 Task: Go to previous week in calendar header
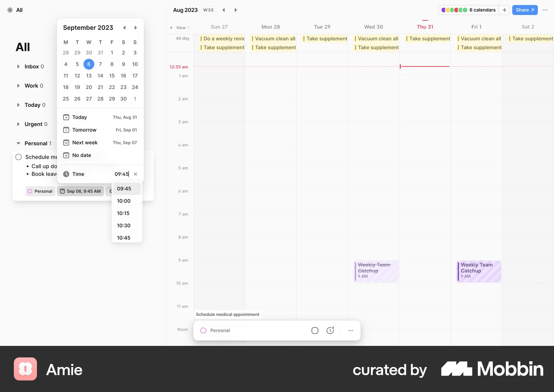224,10
